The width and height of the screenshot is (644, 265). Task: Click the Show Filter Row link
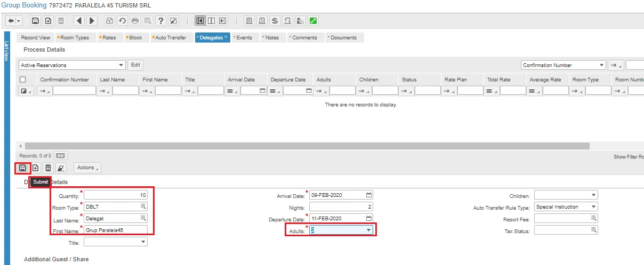(629, 157)
